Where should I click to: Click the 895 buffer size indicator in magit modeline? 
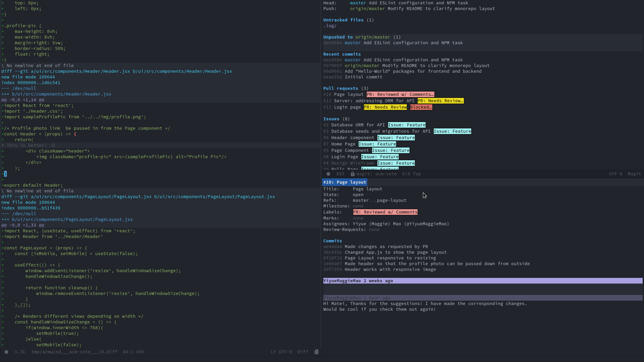pos(340,174)
